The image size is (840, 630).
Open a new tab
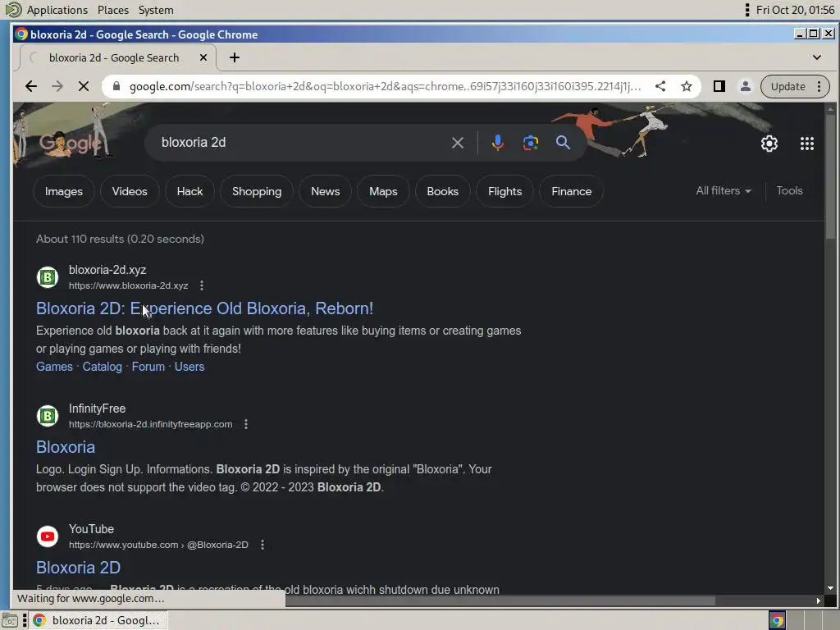[235, 57]
